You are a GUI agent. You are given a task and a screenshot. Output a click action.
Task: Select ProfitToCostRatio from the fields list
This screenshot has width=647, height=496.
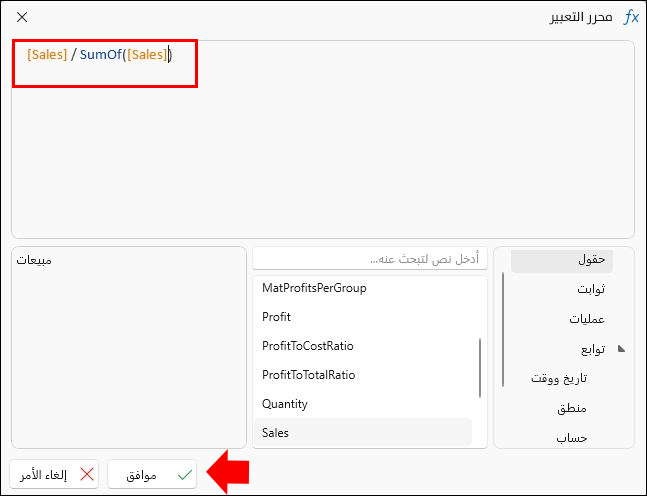click(x=308, y=346)
